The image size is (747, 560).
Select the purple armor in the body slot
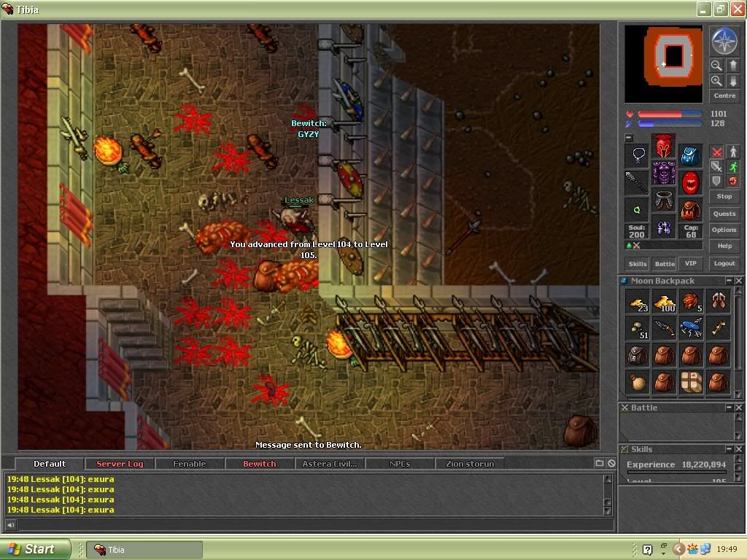[664, 173]
